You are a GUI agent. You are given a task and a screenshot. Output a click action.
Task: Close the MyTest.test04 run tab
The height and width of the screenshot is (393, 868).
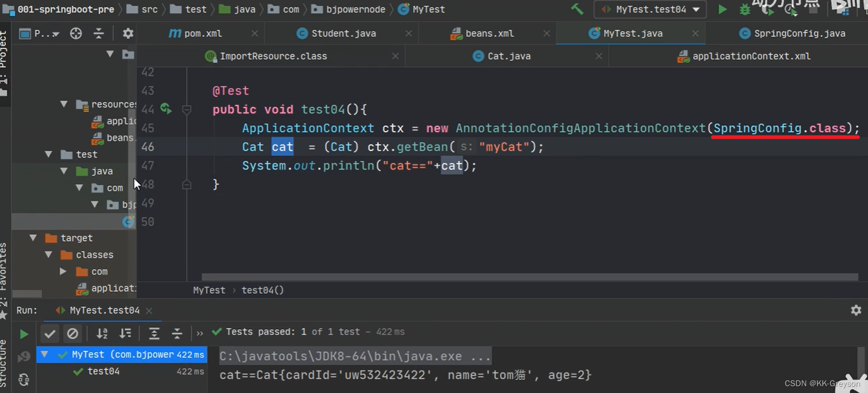click(149, 311)
